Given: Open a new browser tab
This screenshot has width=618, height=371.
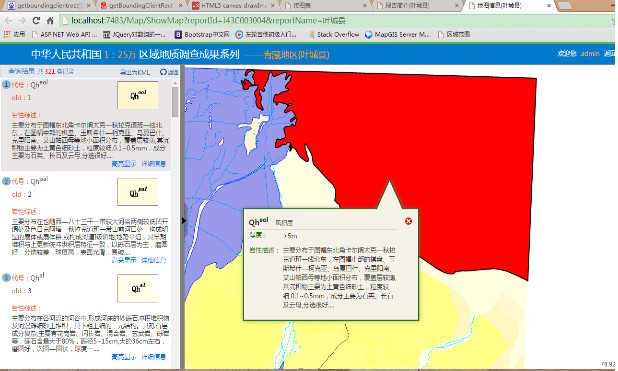Looking at the screenshot, I should pyautogui.click(x=565, y=6).
